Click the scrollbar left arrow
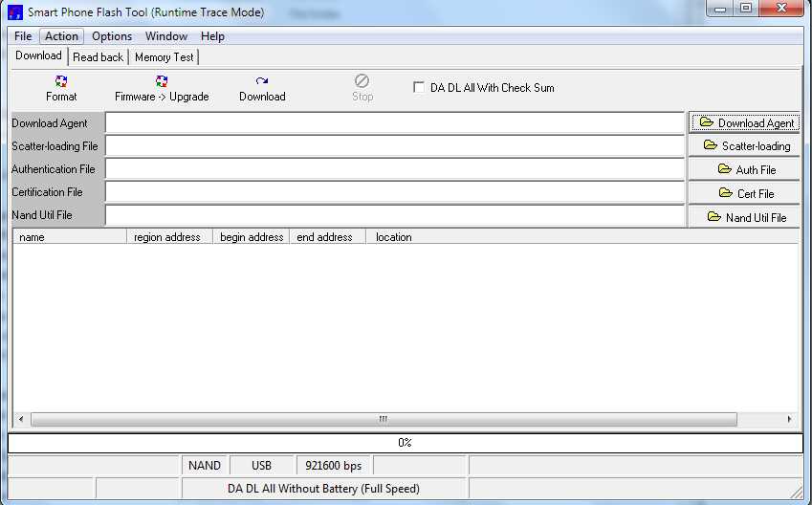Screen dimensions: 812x505 coord(21,419)
